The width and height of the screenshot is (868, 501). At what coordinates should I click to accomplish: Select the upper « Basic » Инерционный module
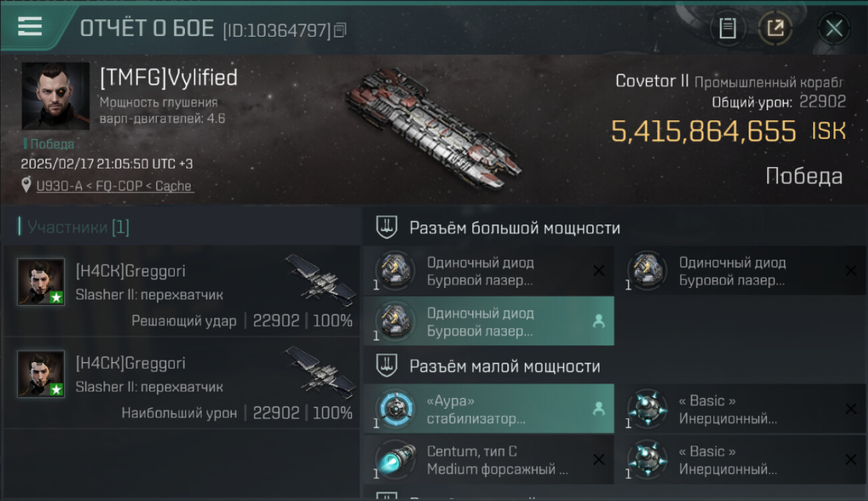click(x=741, y=409)
